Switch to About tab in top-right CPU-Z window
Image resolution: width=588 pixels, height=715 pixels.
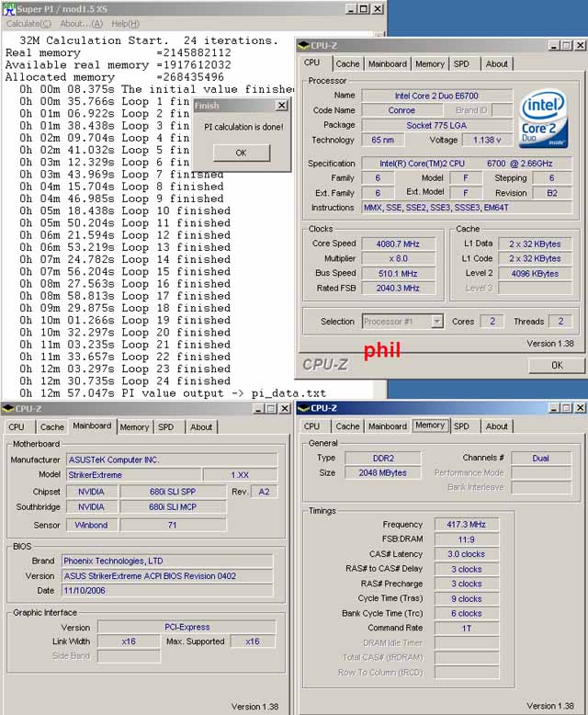[496, 64]
